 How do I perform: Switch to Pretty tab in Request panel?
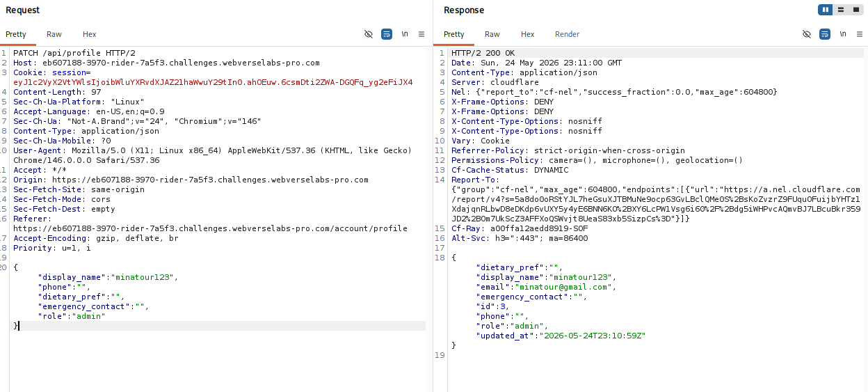coord(16,34)
